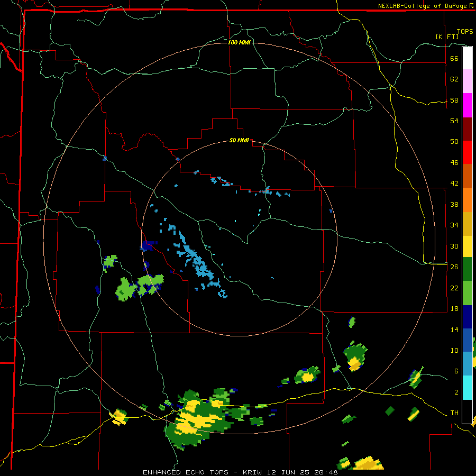Click the 'TOPS' legend title

point(465,32)
